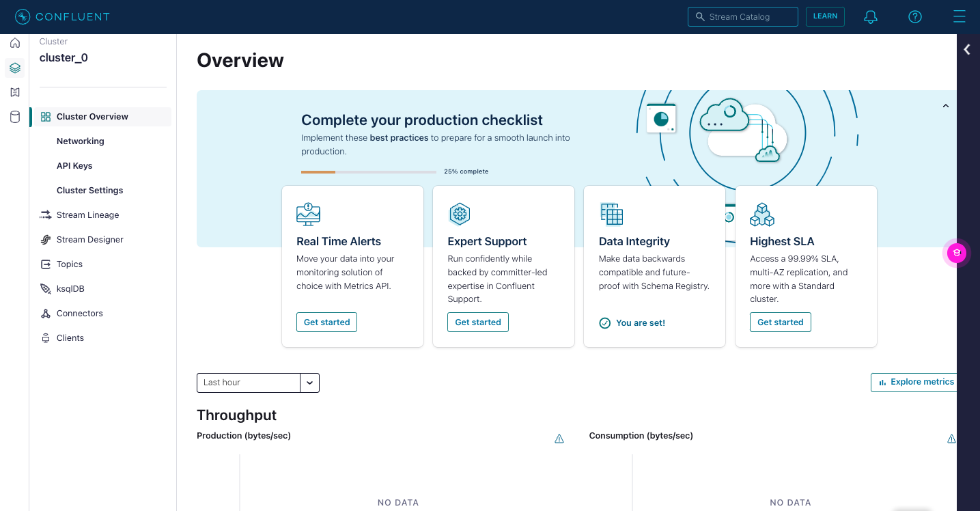980x511 pixels.
Task: Click the Data Integrity grid icon
Action: click(x=611, y=214)
